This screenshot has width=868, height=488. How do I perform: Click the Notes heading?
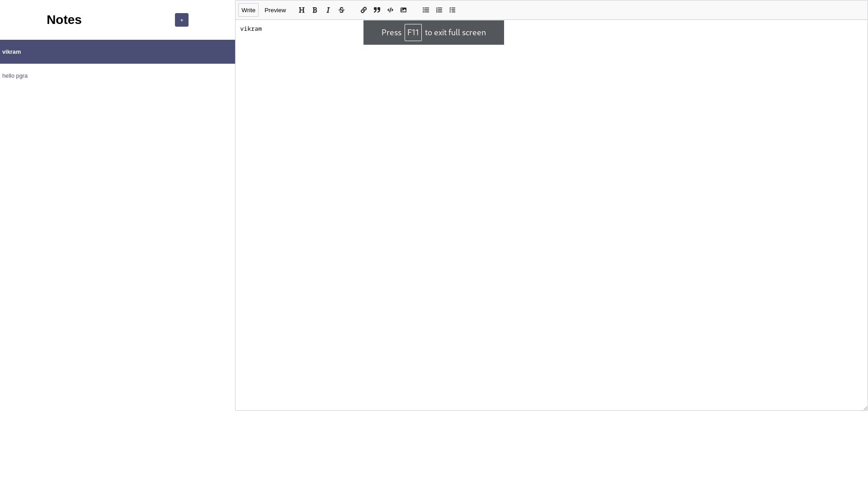pyautogui.click(x=64, y=20)
